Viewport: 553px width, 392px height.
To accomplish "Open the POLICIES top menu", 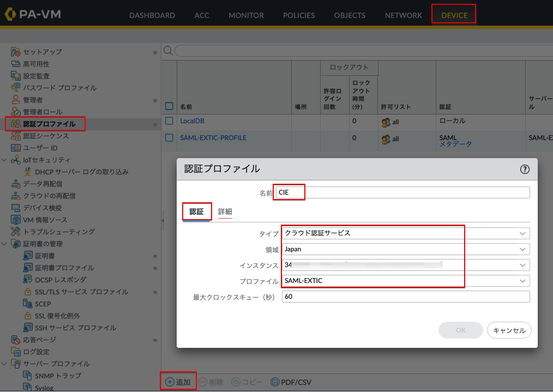I will click(x=299, y=15).
